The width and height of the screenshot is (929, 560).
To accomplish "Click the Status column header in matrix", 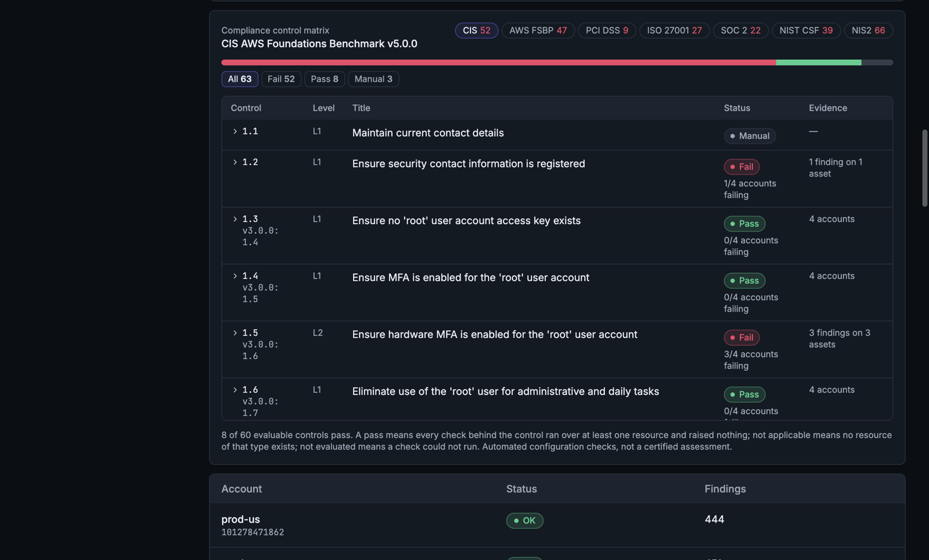I will click(x=737, y=108).
